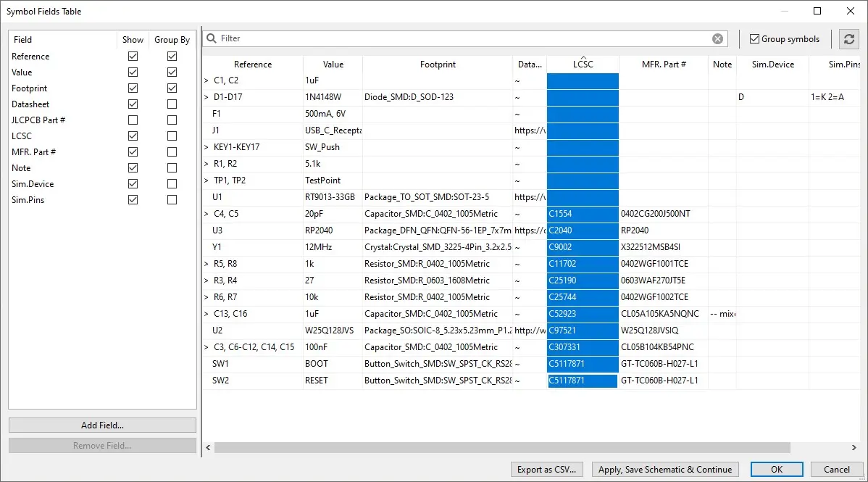Enable Show for JLCPCB Part # field
This screenshot has width=868, height=482.
[133, 120]
